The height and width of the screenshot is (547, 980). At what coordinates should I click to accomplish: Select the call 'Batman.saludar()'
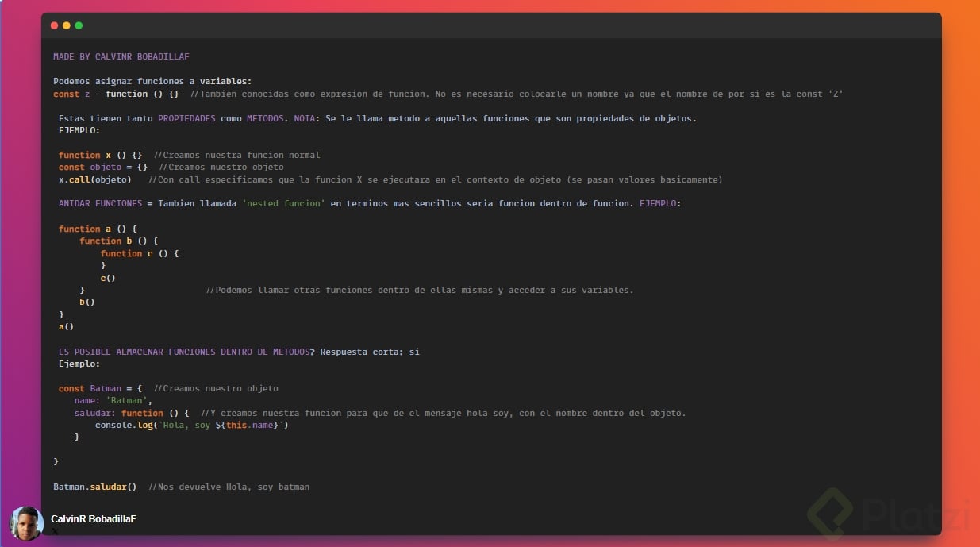coord(95,486)
